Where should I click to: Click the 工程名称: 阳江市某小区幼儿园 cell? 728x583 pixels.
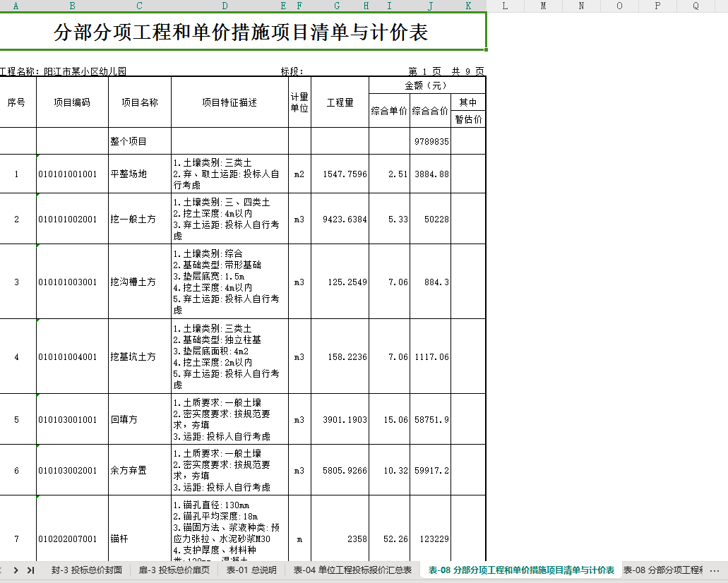click(x=64, y=71)
